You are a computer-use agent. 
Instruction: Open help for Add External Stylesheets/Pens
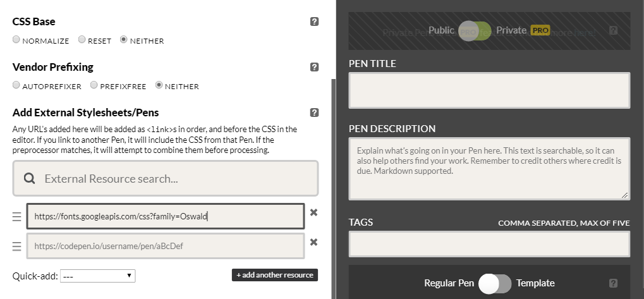[314, 113]
